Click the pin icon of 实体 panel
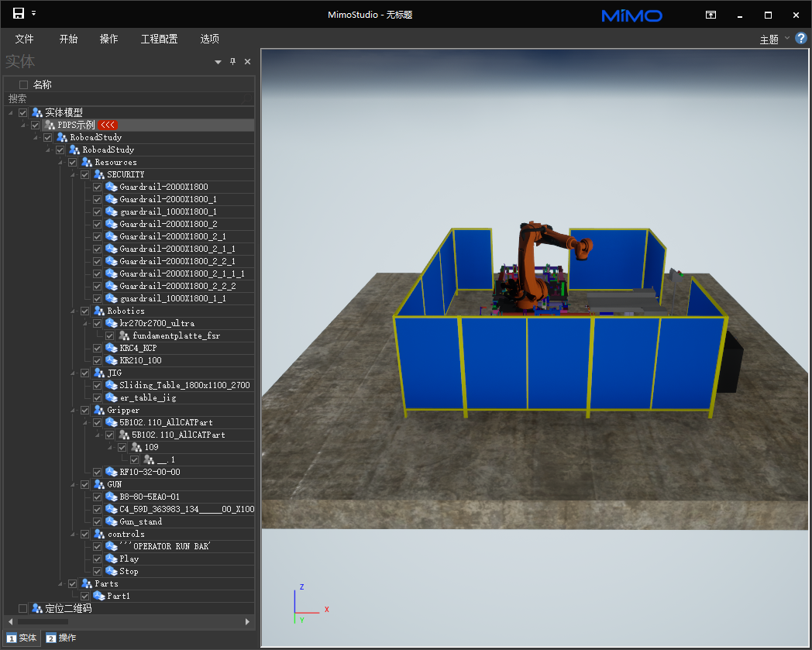 point(232,62)
